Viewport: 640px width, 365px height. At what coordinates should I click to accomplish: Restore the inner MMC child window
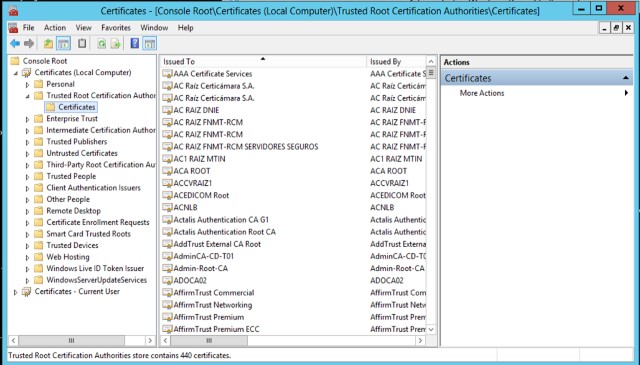616,28
